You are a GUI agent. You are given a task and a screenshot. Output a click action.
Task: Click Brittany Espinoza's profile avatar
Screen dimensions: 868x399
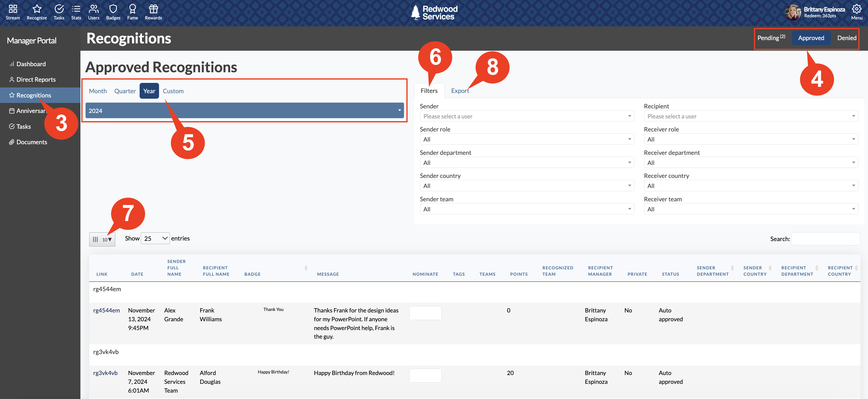click(793, 12)
